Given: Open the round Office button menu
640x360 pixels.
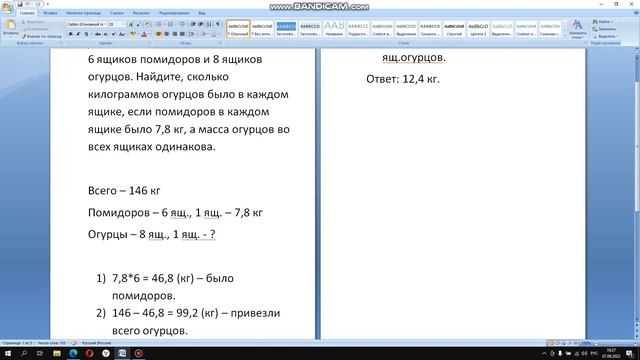Looking at the screenshot, I should 7,7.
